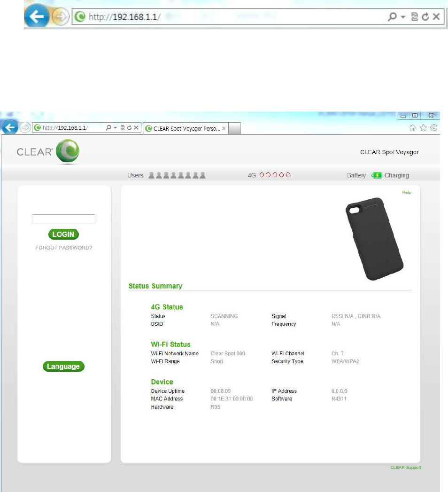448x492 pixels.
Task: Open a new blank tab
Action: pos(234,128)
